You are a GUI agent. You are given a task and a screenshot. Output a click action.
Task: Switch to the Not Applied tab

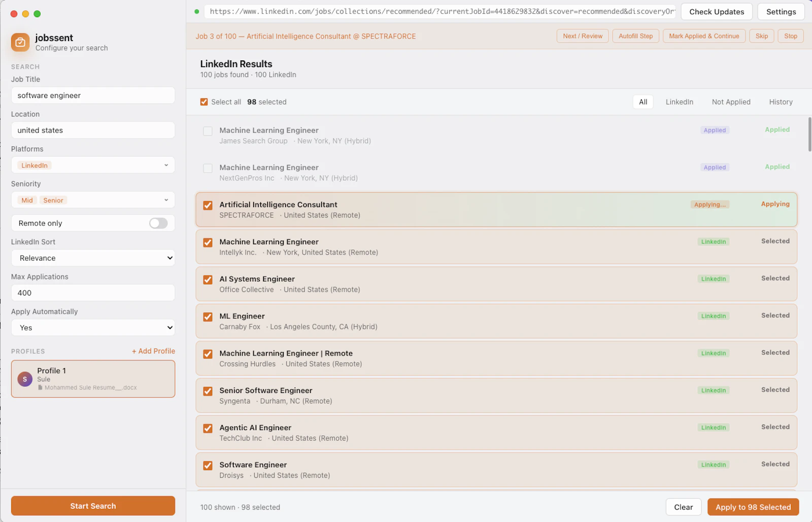pos(731,102)
